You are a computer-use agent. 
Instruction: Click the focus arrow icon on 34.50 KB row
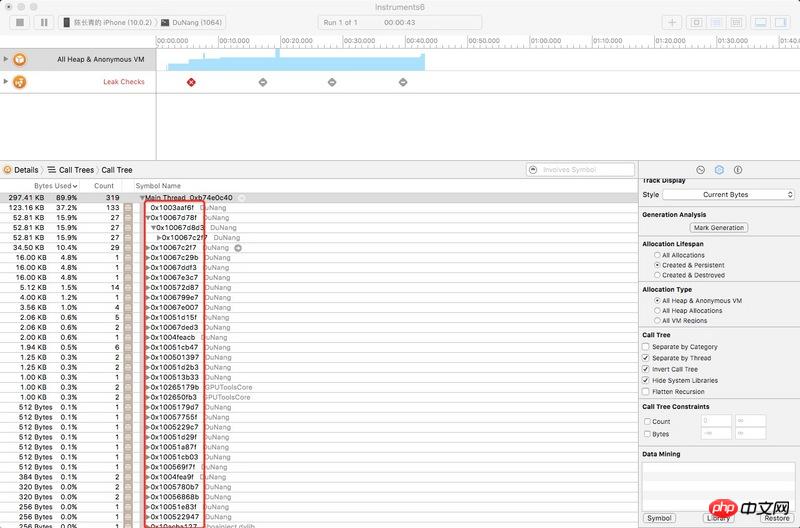[238, 248]
